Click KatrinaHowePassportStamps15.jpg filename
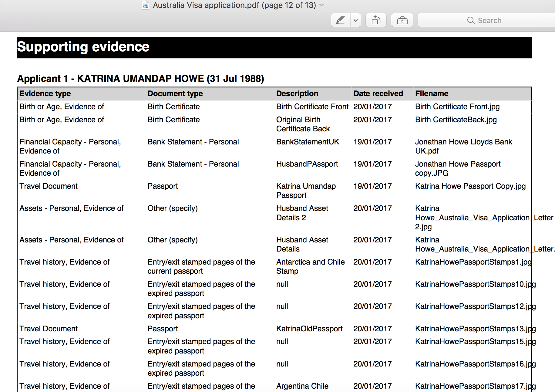This screenshot has width=555, height=392. click(x=475, y=342)
